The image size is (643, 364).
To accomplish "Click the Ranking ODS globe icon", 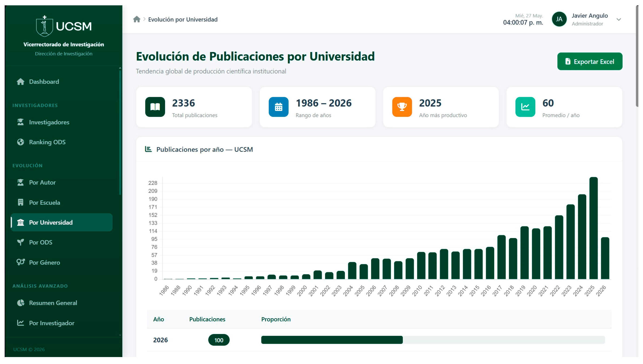I will 20,142.
